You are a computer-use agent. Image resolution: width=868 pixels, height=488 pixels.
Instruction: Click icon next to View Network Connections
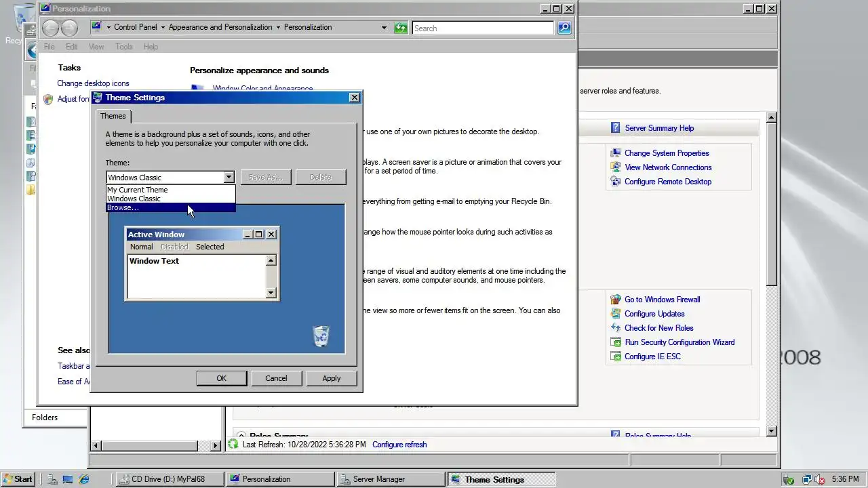click(615, 167)
